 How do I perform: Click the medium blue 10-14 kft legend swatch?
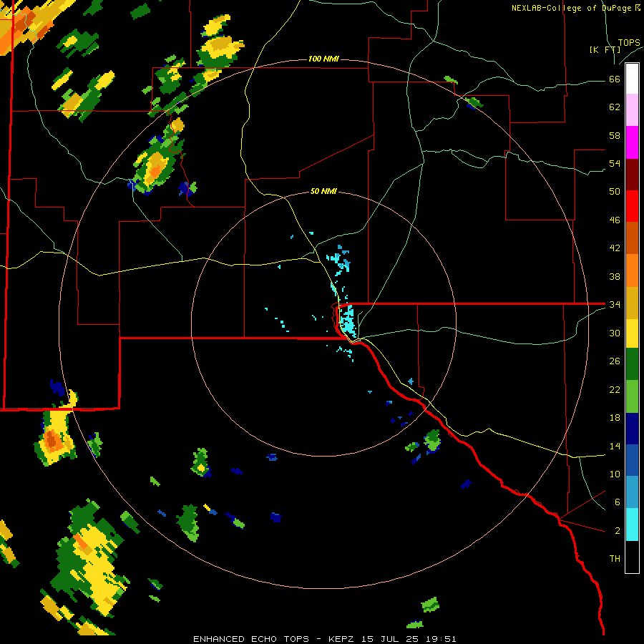tap(632, 460)
